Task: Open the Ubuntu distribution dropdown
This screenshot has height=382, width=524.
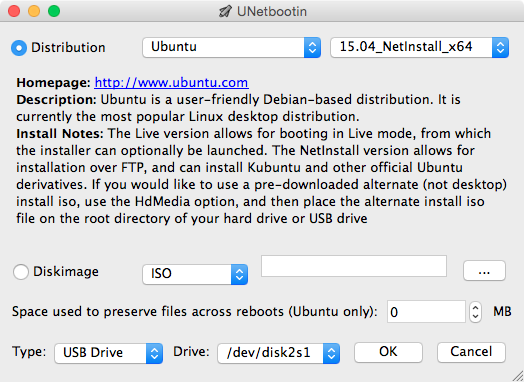Action: click(x=232, y=47)
